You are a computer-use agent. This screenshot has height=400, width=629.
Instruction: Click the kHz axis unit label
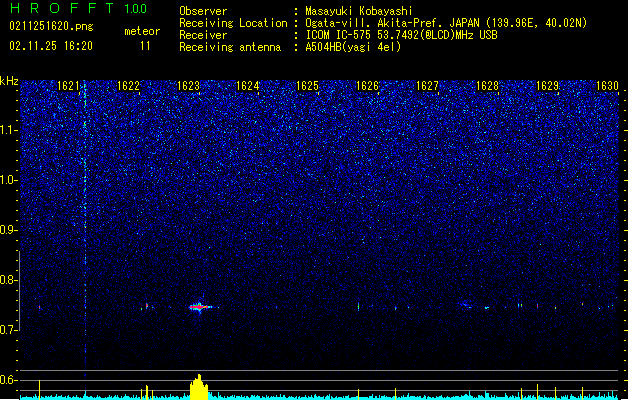coord(9,81)
